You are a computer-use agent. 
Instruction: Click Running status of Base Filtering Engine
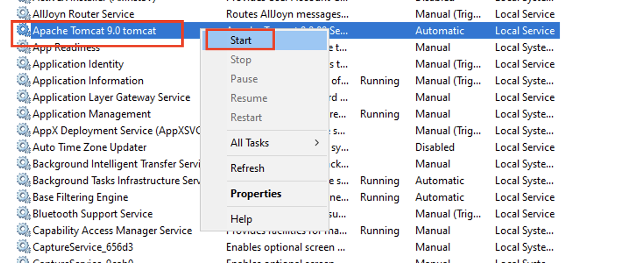(379, 197)
